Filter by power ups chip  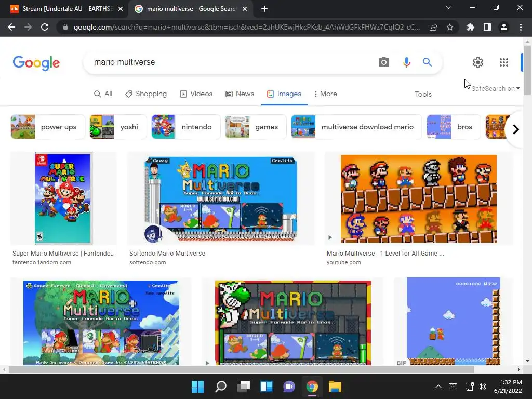tap(47, 127)
